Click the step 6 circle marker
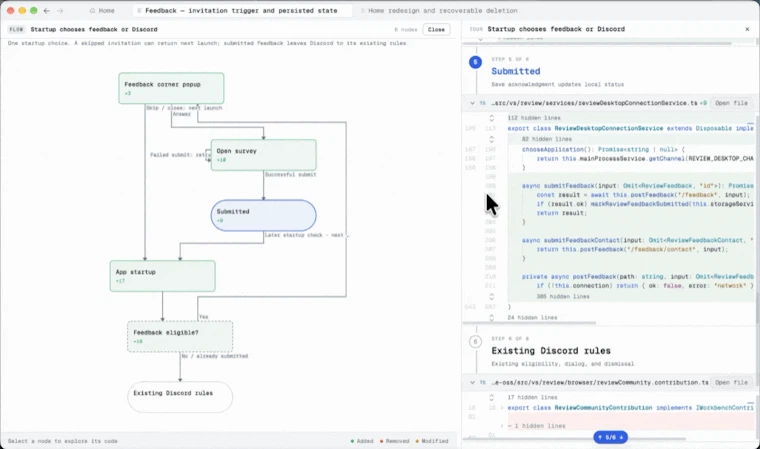Screen dimensions: 760x449 (475, 341)
